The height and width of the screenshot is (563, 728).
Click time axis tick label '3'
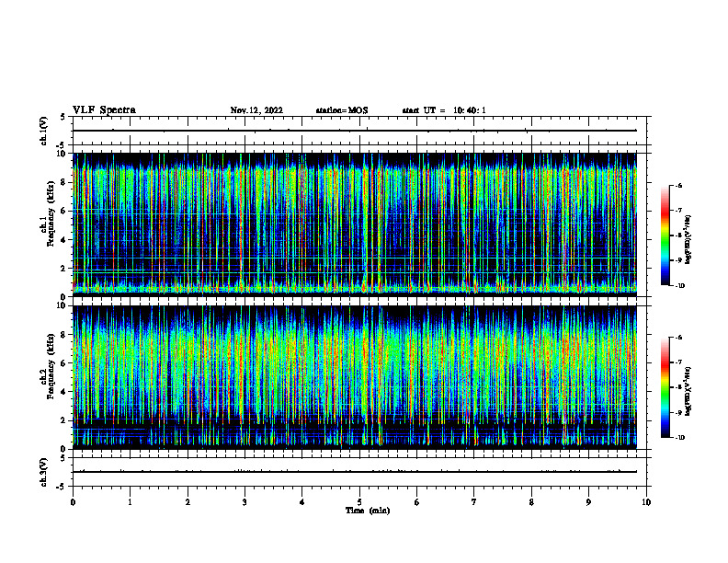click(x=245, y=502)
